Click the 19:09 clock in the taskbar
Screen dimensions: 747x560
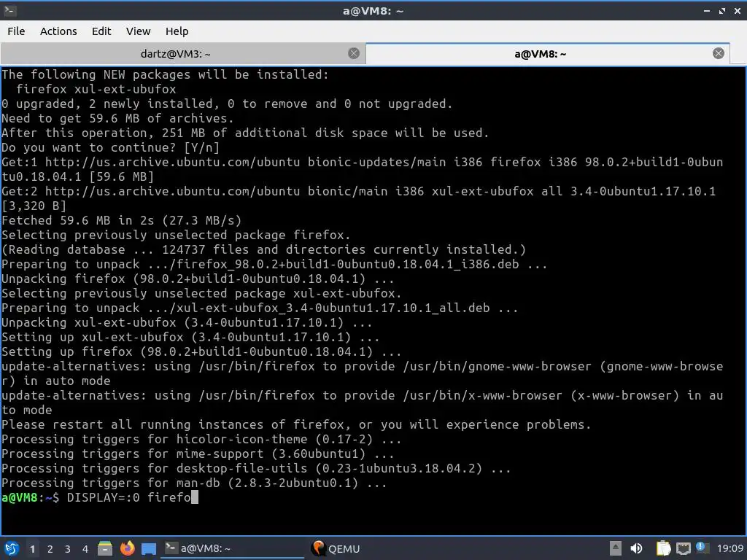point(729,548)
